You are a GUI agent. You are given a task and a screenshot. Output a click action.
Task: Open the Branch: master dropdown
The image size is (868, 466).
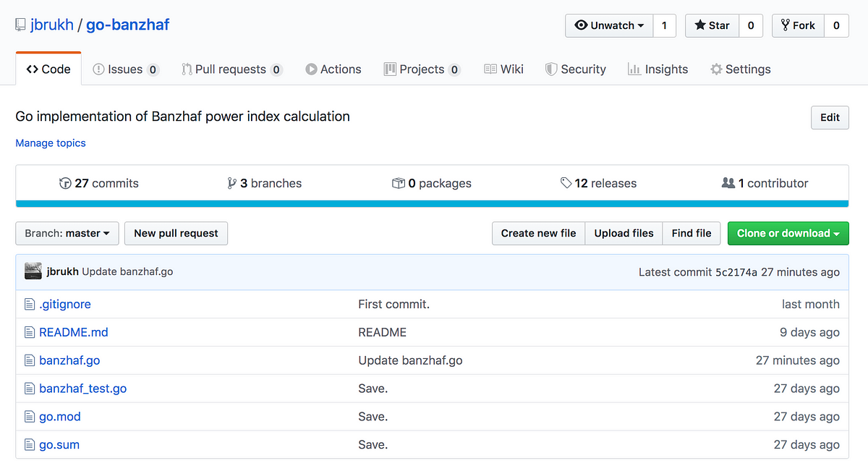(67, 233)
